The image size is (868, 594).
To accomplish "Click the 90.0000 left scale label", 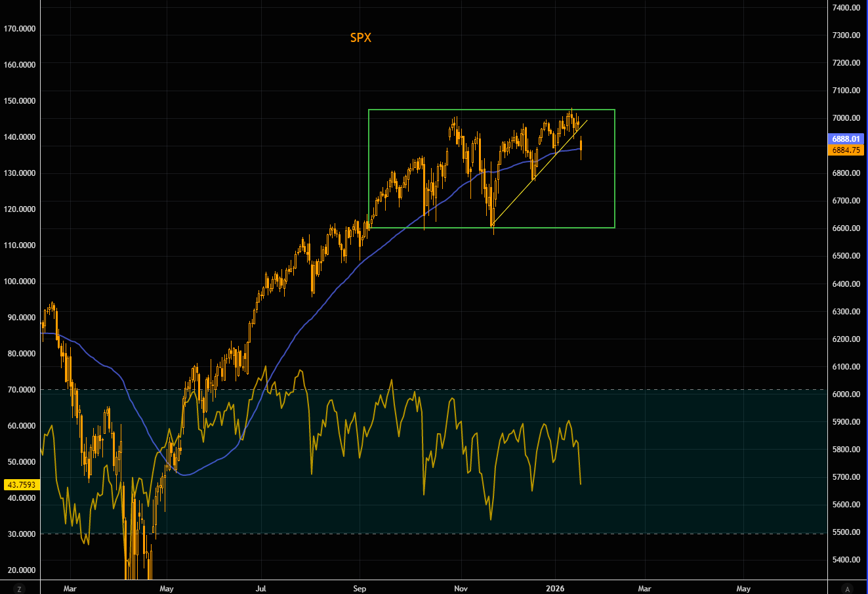I will click(x=21, y=318).
